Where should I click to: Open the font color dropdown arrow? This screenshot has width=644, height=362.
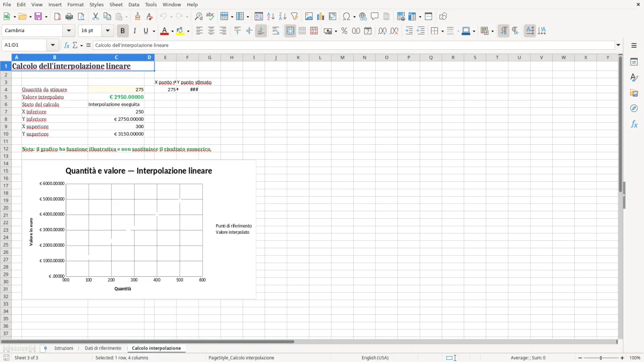coord(172,31)
